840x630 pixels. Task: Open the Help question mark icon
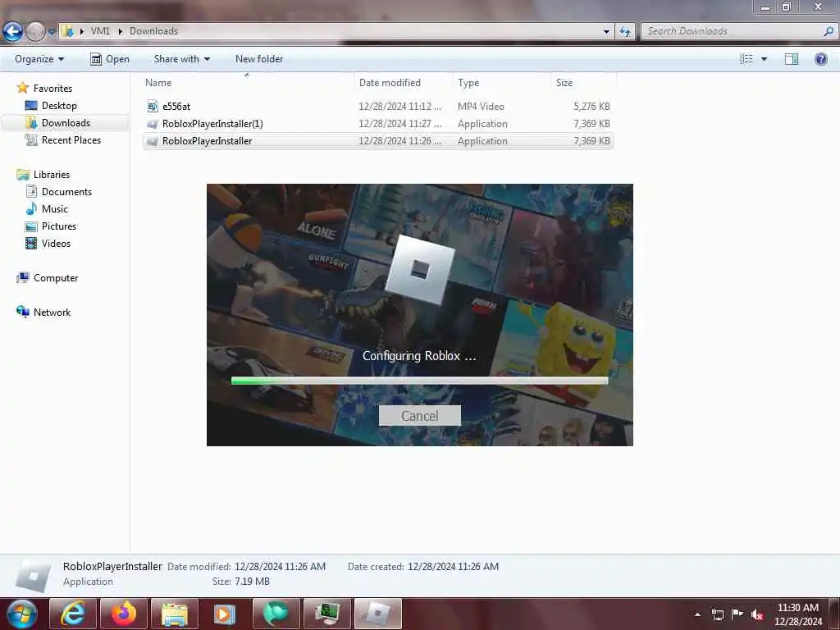(820, 59)
